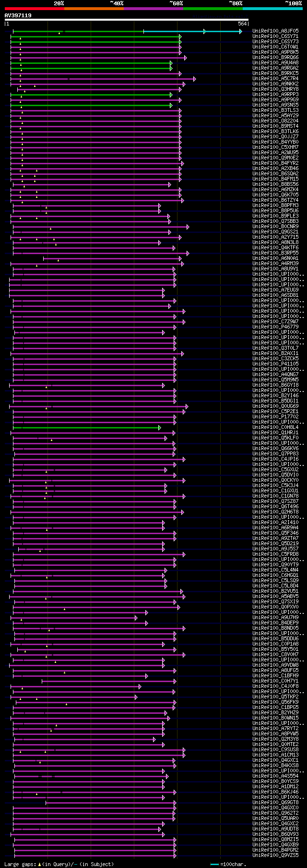Click the cyan ~100% identity legend segment
Image resolution: width=307 pixels, height=868 pixels.
272,8
